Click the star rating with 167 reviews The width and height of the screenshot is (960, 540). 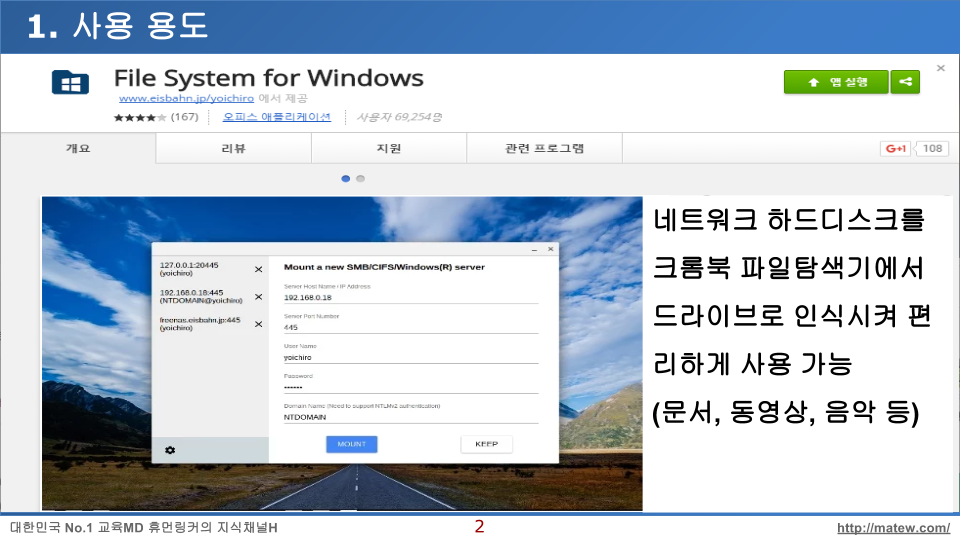tap(156, 117)
